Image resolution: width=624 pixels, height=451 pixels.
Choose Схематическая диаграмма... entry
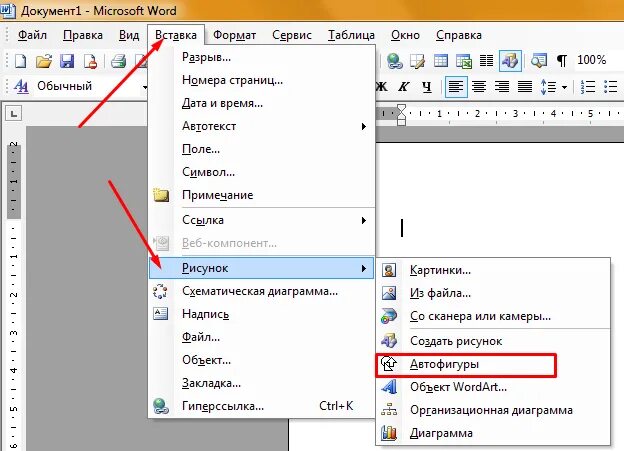point(261,291)
